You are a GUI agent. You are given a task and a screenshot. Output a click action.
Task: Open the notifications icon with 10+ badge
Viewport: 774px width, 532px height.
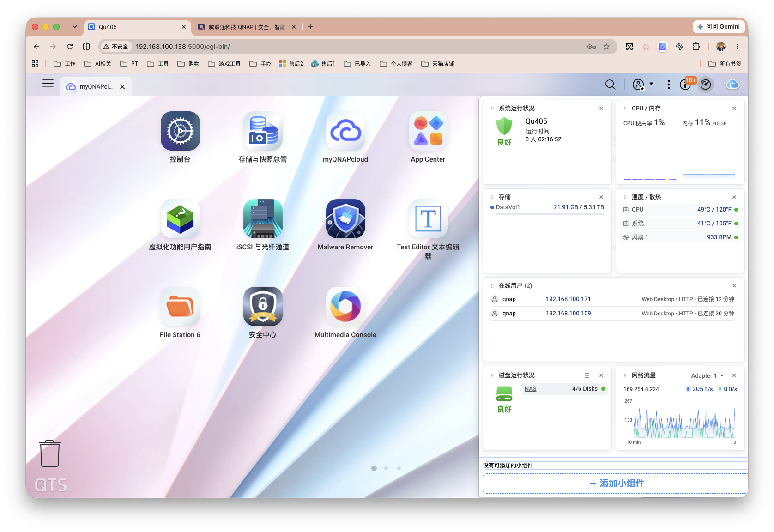(686, 84)
